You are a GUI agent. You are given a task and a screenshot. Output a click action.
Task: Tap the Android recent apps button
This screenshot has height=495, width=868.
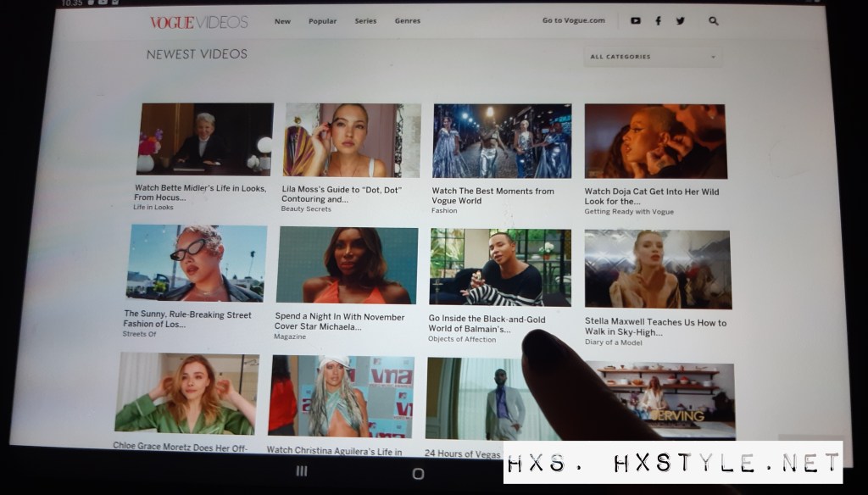click(x=300, y=470)
